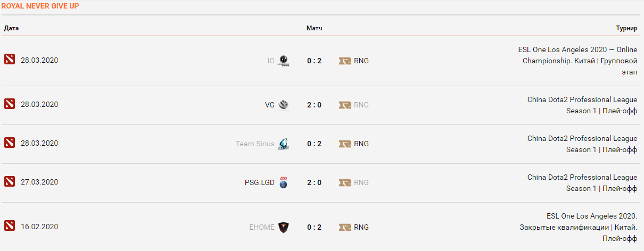The image size is (644, 251).
Task: Click RNG logo in the IG match row
Action: pos(345,61)
